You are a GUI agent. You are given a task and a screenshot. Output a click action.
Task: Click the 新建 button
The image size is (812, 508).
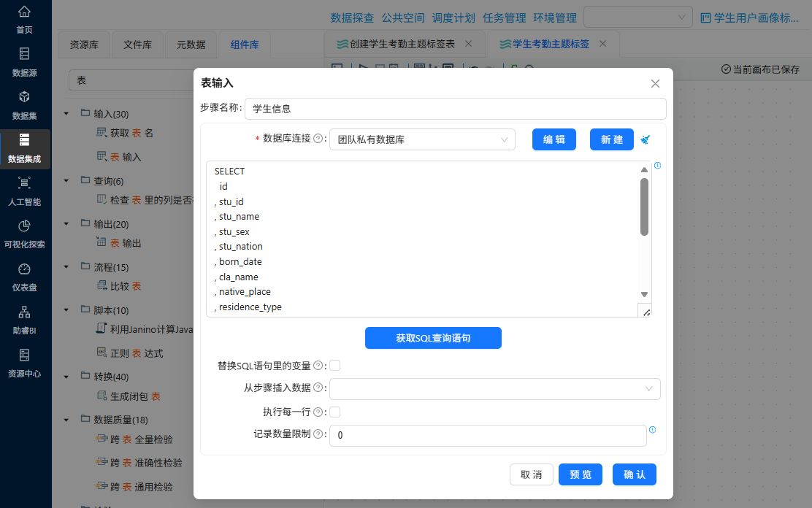click(612, 139)
